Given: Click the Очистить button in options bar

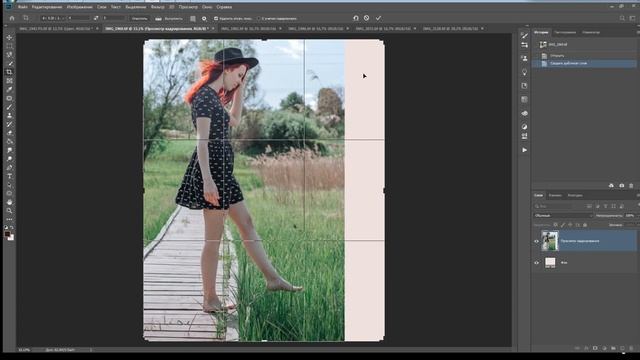Looking at the screenshot, I should [139, 18].
